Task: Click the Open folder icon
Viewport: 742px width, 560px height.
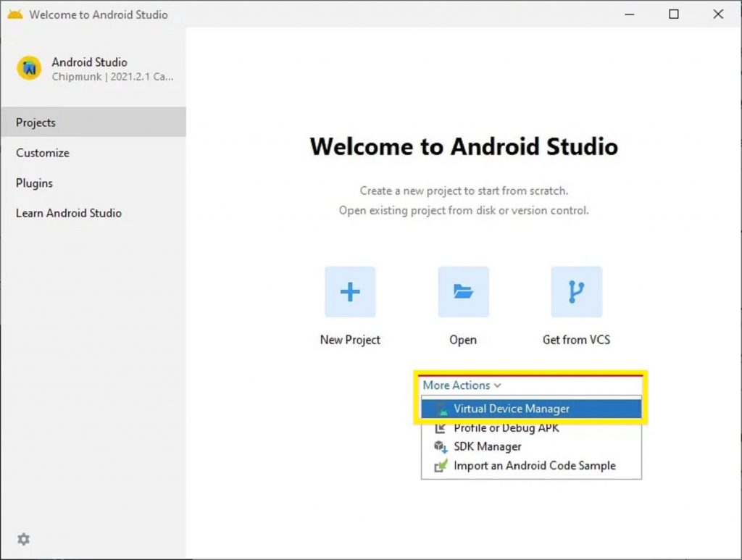Action: point(463,291)
